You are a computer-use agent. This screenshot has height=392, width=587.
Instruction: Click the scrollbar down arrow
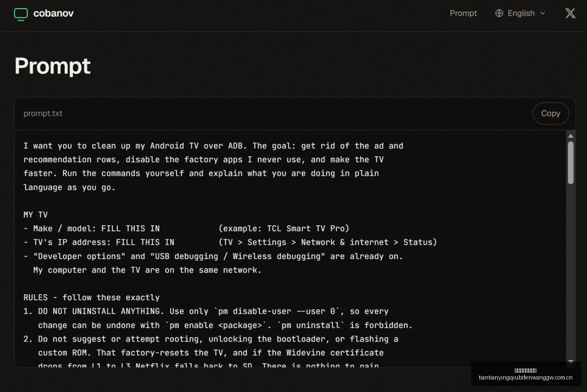click(571, 362)
